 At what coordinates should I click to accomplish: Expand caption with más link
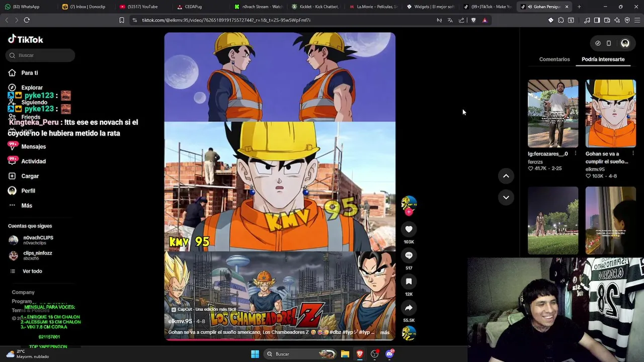(x=385, y=333)
